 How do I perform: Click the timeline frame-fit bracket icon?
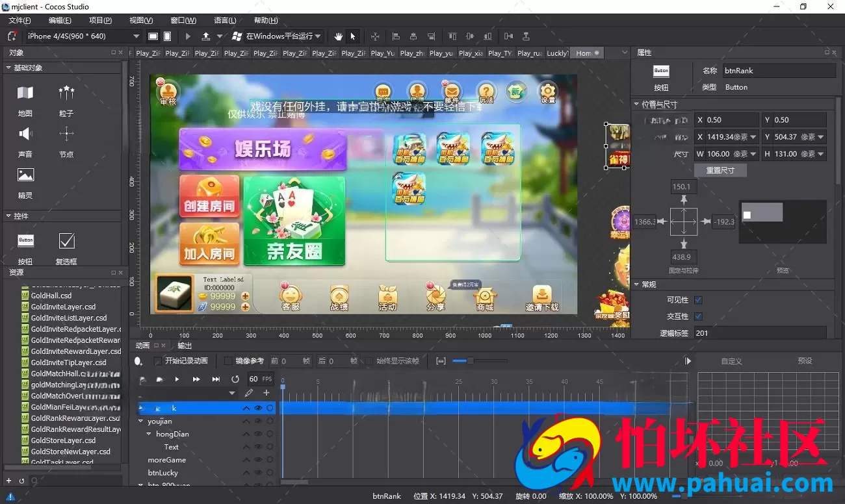coord(441,361)
